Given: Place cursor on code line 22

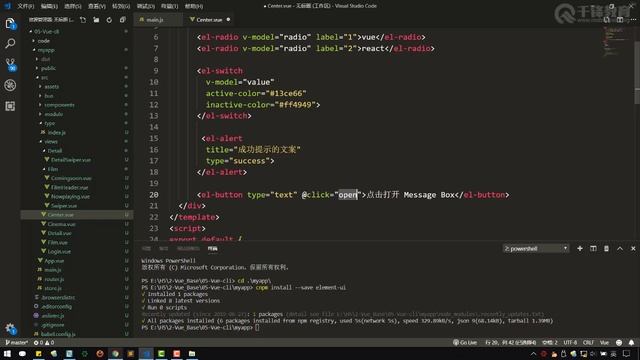Looking at the screenshot, I should [x=194, y=217].
